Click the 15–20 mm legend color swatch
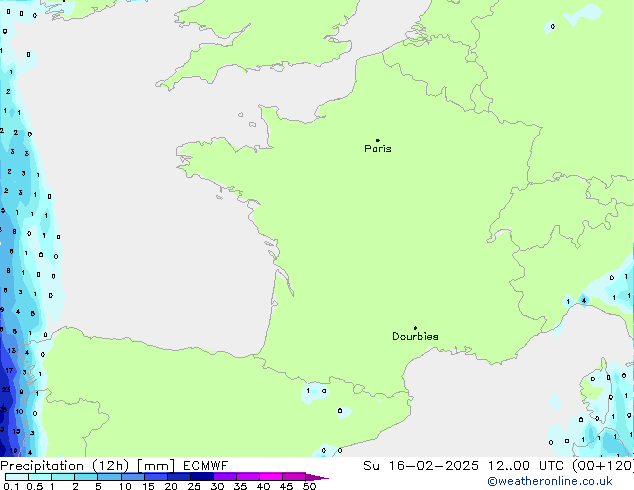Screen dimensions: 634x490 pyautogui.click(x=156, y=477)
